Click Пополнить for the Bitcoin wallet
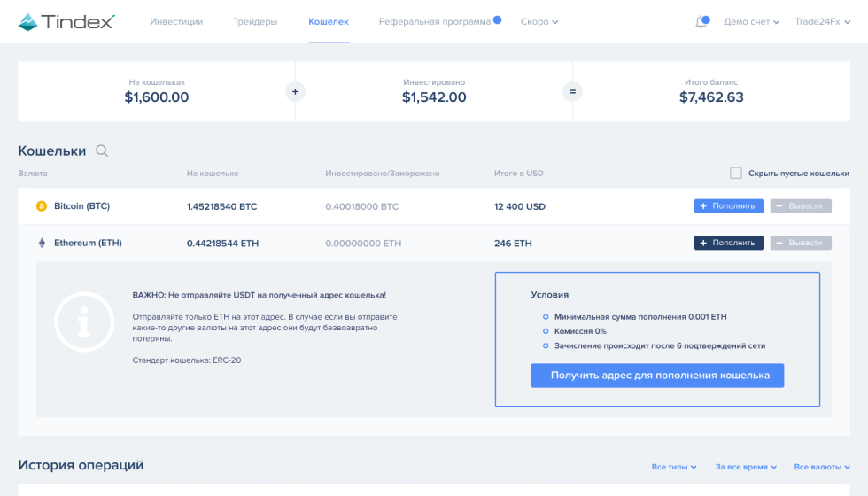This screenshot has width=868, height=496. (x=729, y=206)
